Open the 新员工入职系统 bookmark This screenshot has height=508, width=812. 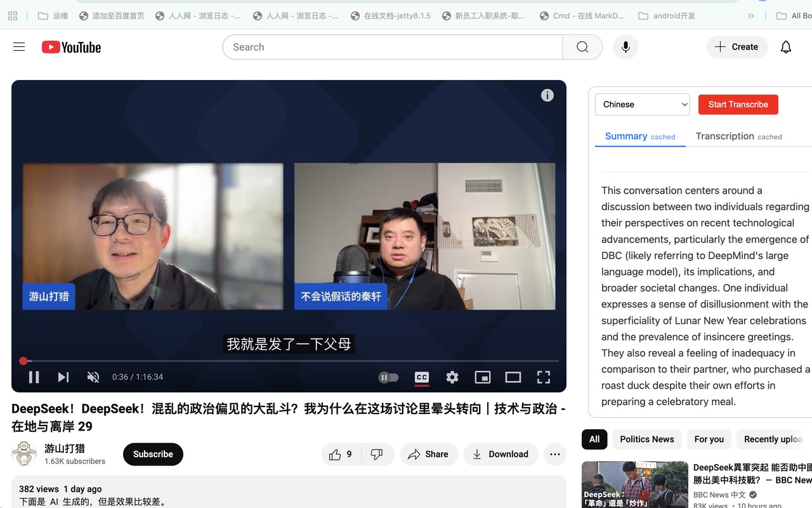click(x=483, y=16)
